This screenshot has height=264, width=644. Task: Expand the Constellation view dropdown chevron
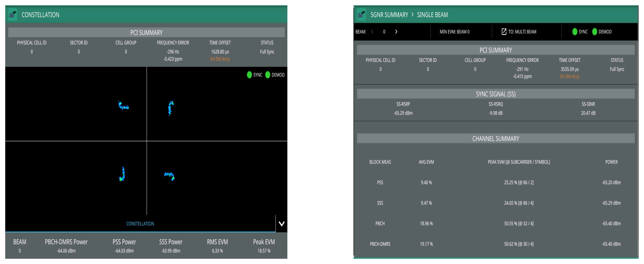click(x=281, y=224)
